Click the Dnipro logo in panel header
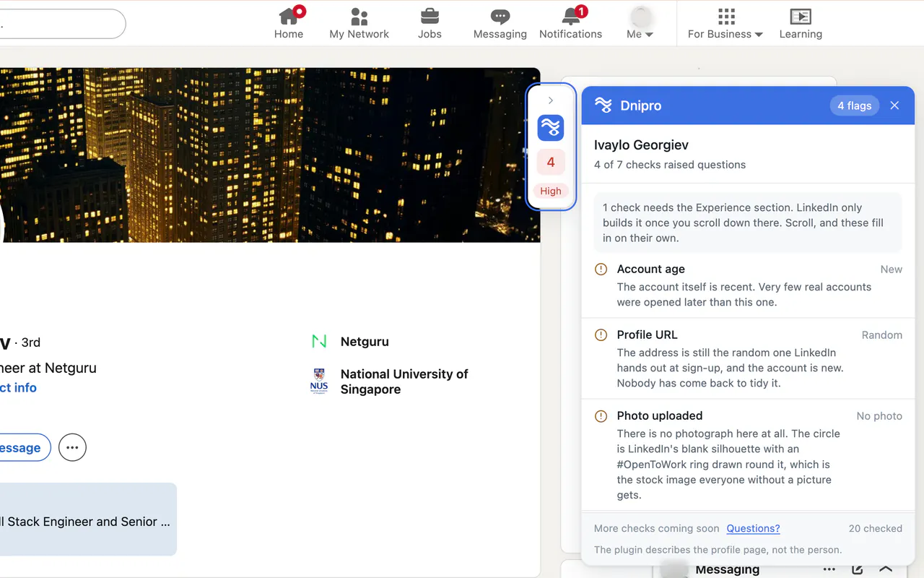Screen dimensions: 924x578 [x=603, y=105]
